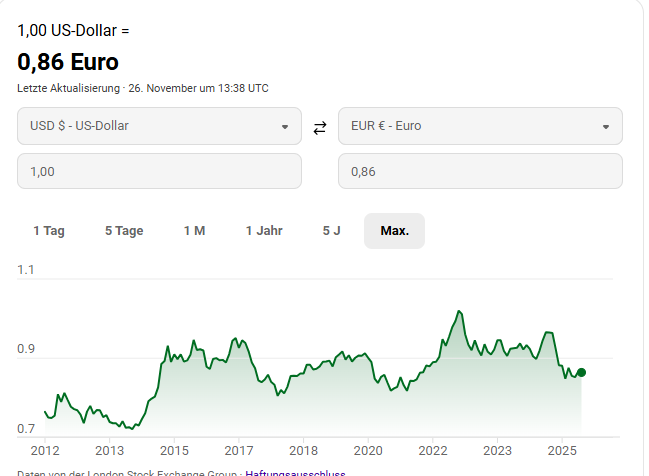Switch to the 5 J range

pyautogui.click(x=332, y=231)
